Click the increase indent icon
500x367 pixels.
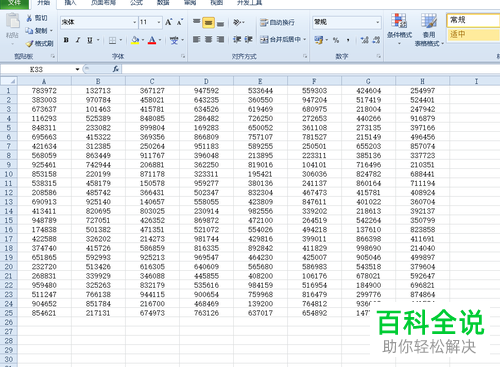(x=249, y=40)
